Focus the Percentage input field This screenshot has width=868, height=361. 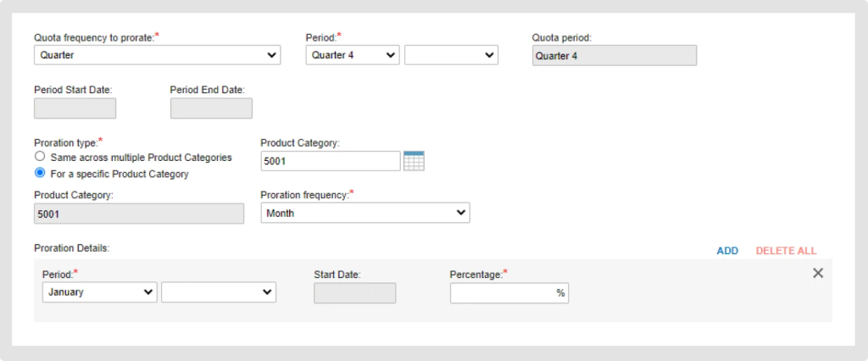click(504, 293)
